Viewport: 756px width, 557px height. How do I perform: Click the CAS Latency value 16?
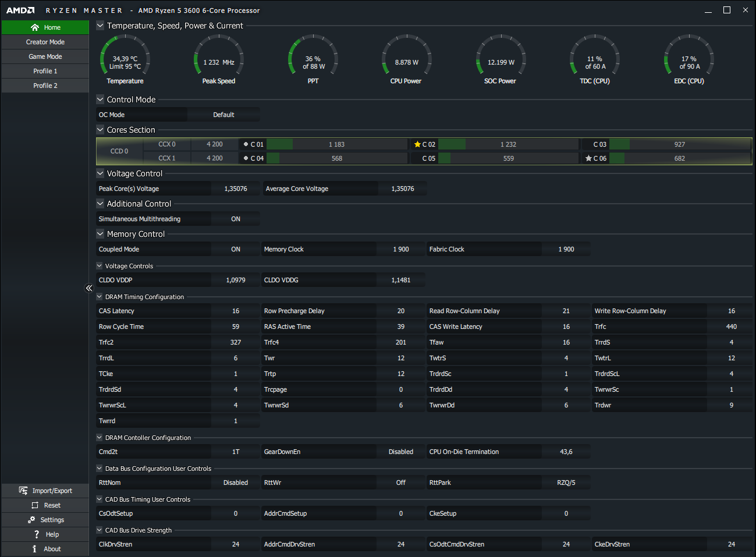pos(236,311)
